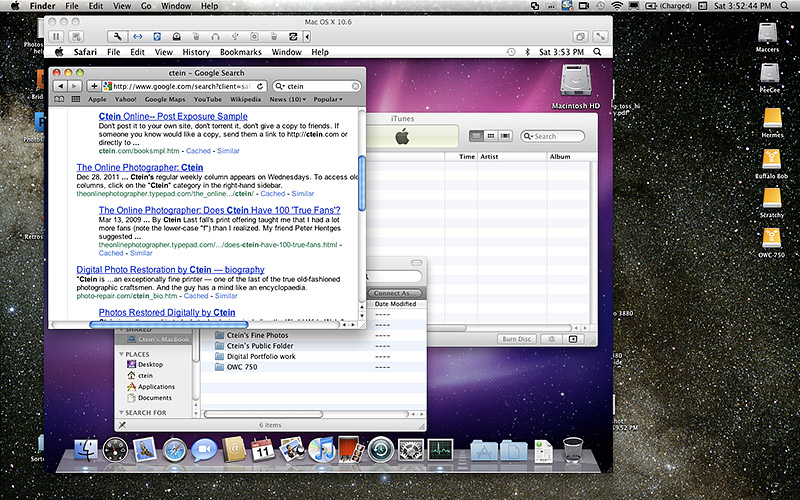Open the Bookmarks menu in Safari
This screenshot has width=800, height=500.
pos(240,52)
